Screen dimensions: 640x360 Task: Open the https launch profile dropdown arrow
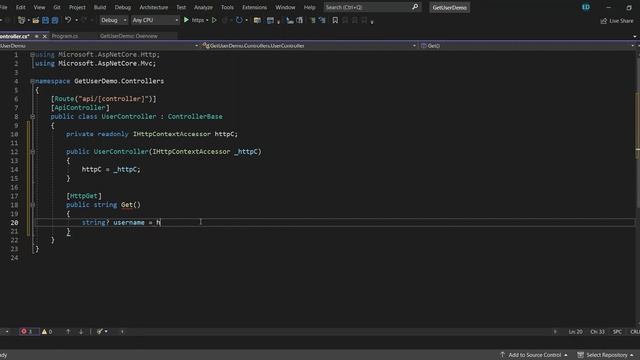(207, 20)
